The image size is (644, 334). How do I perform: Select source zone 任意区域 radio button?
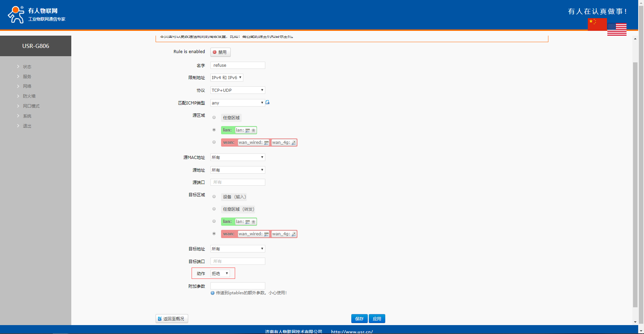[x=214, y=117]
